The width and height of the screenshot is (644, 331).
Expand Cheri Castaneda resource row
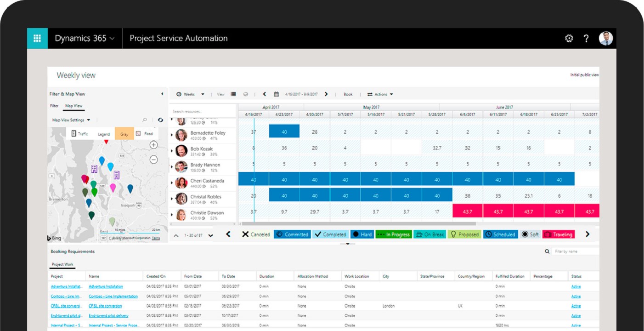(172, 183)
